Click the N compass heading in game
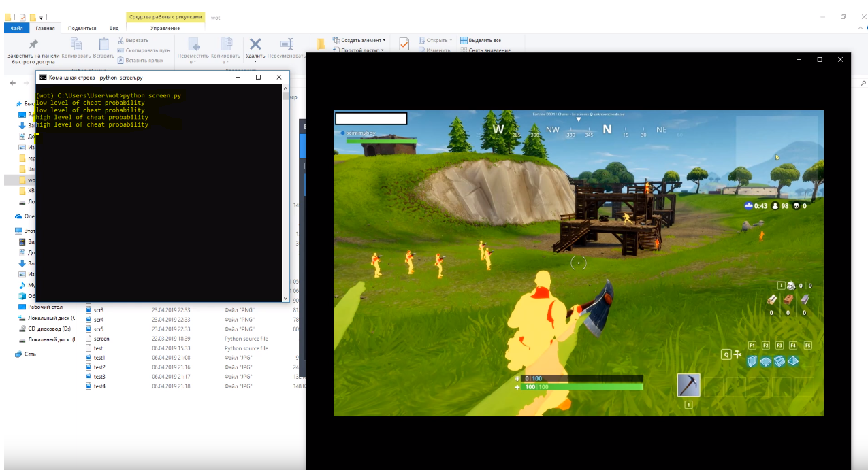This screenshot has width=868, height=470. click(x=607, y=129)
